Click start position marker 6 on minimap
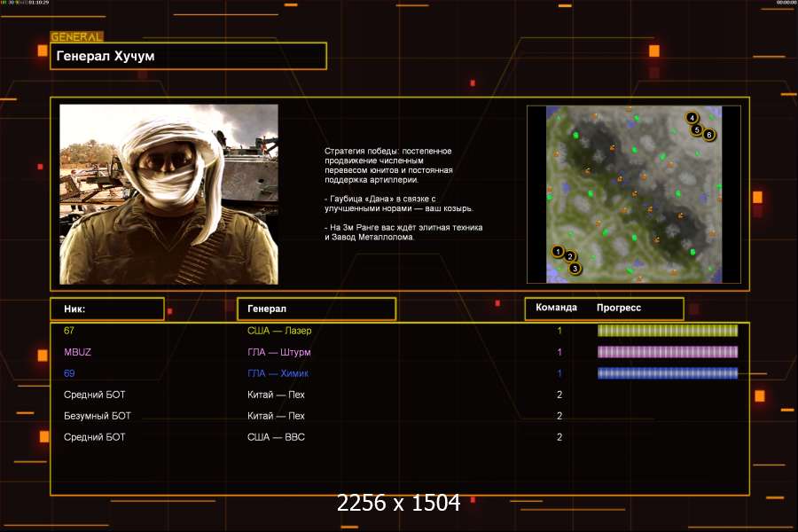Image resolution: width=798 pixels, height=532 pixels. tap(709, 135)
